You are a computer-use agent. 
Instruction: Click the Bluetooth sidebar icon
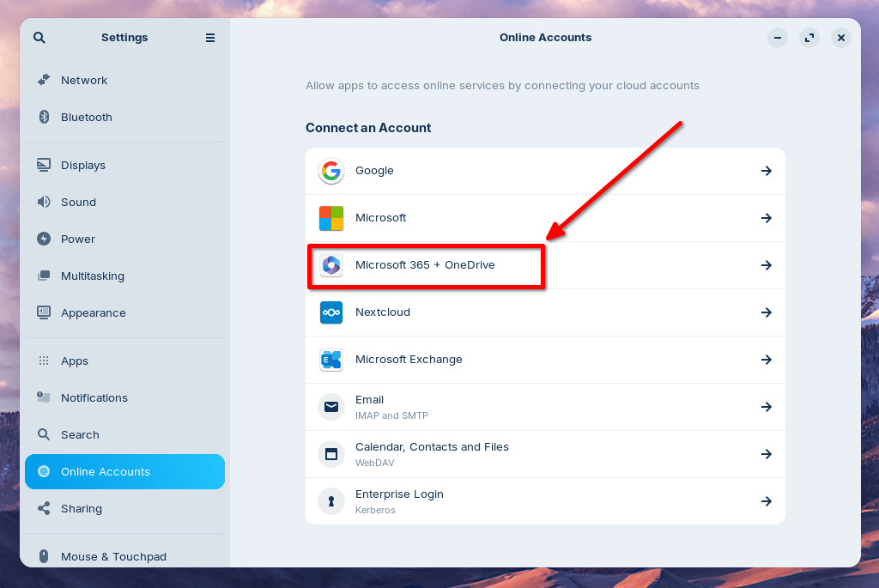point(44,117)
